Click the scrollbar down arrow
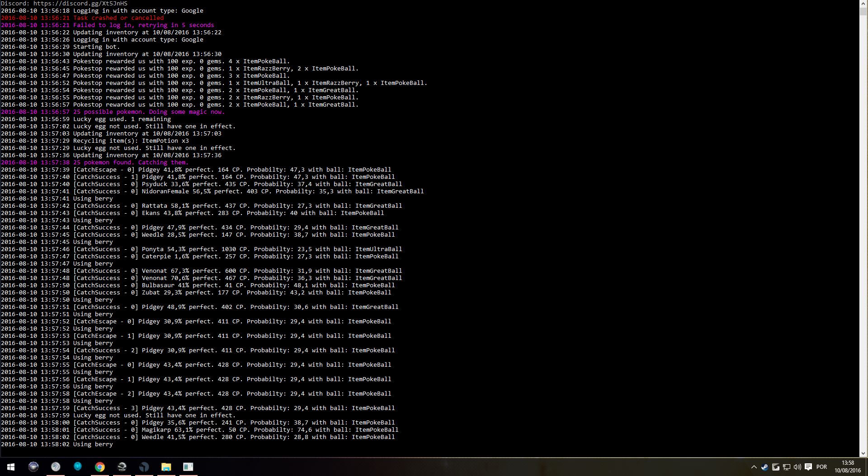The image size is (868, 476). coord(863,453)
